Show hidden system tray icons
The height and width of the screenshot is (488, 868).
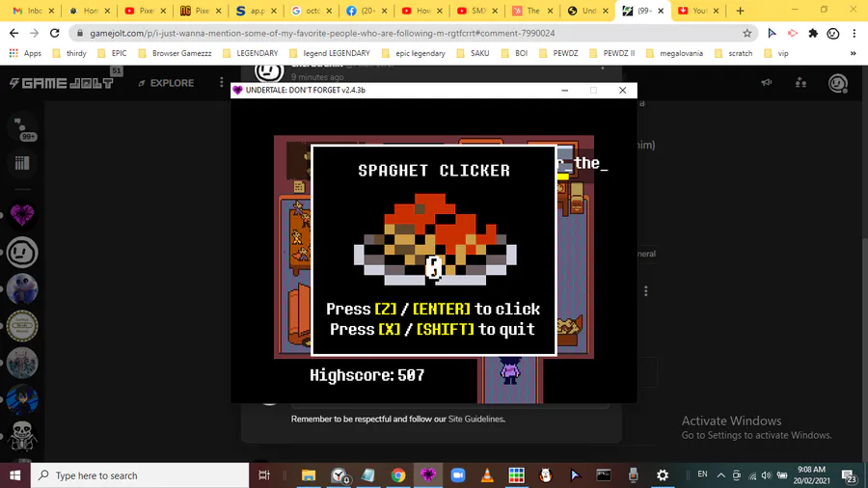tap(720, 475)
